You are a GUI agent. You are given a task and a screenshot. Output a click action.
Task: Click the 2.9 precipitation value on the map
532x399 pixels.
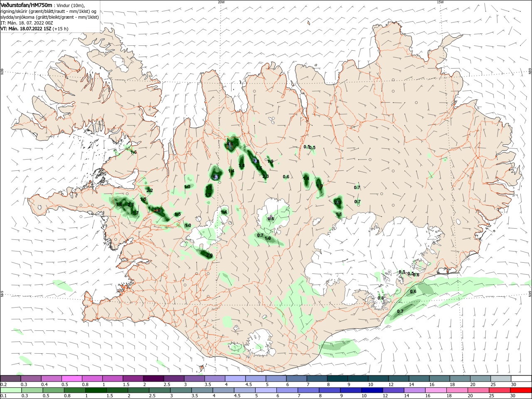[337, 202]
